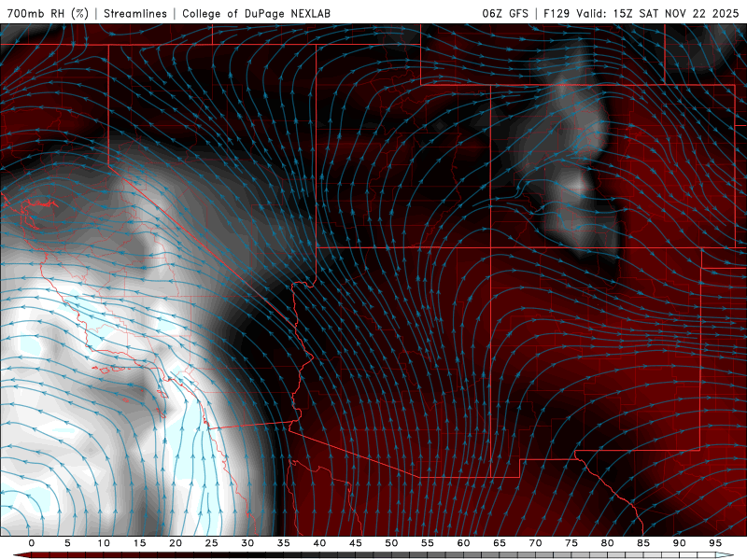This screenshot has height=560, width=747.
Task: Click the "80" value on the color scale
Action: (x=607, y=543)
